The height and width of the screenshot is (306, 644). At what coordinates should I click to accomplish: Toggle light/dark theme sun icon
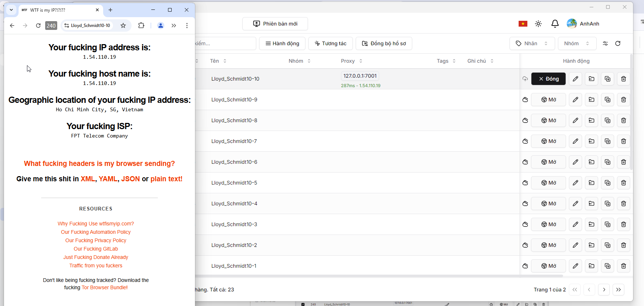point(538,24)
